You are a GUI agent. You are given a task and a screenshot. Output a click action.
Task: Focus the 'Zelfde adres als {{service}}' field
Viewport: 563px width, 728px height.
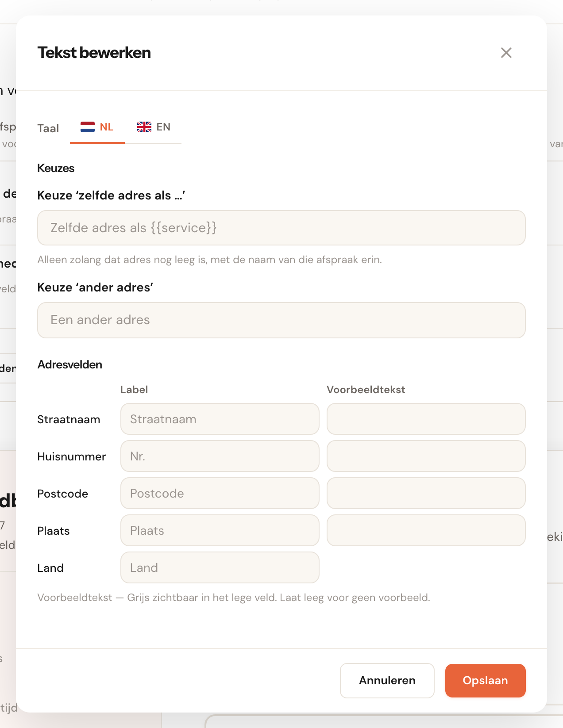click(x=281, y=228)
